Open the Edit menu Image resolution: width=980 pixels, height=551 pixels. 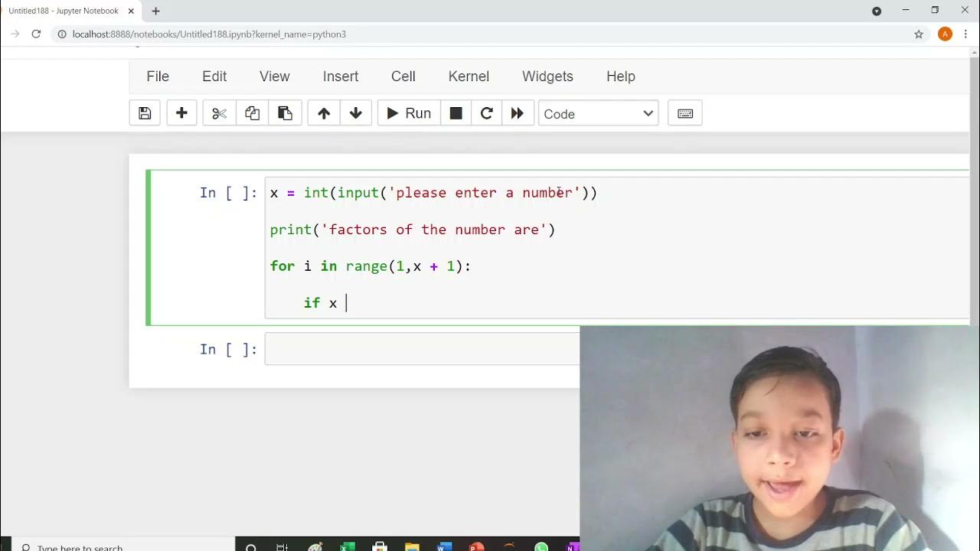coord(214,77)
